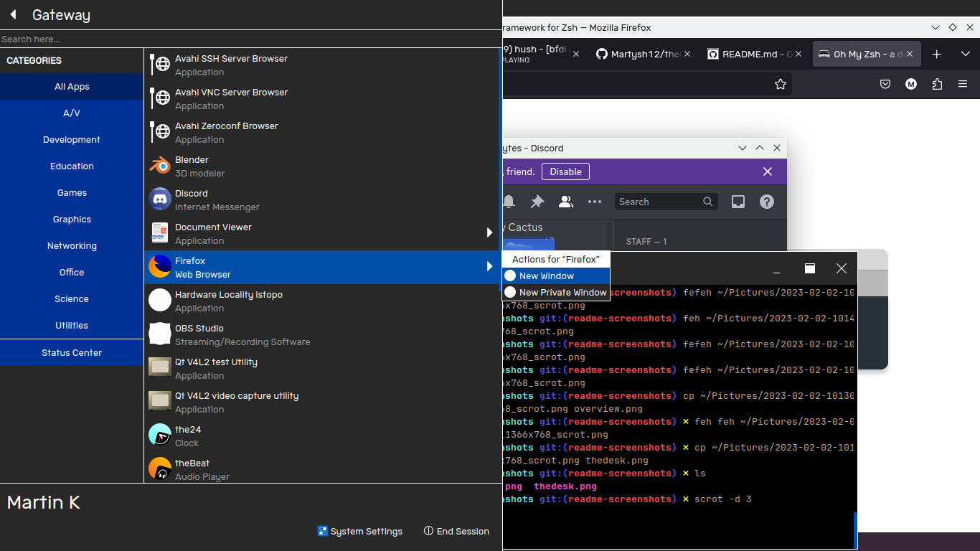Open Discord help question icon
Viewport: 980px width, 551px height.
click(x=767, y=202)
